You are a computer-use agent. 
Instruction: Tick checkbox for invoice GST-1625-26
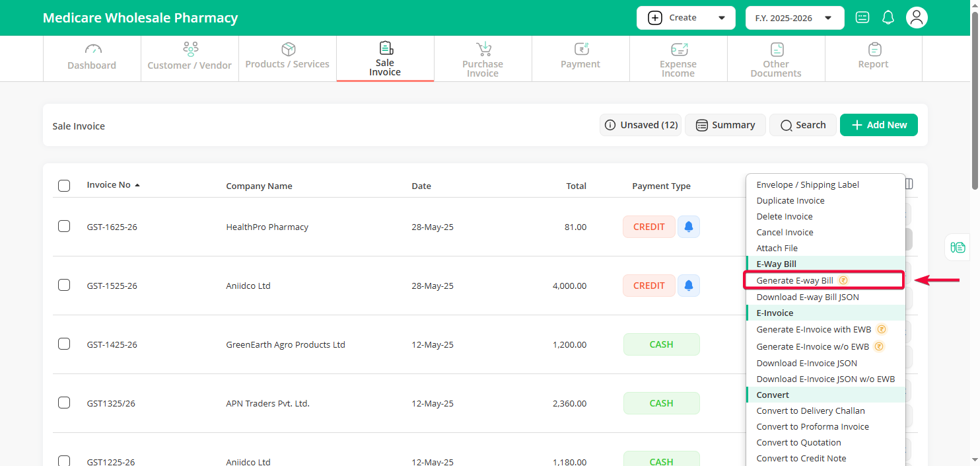click(64, 226)
